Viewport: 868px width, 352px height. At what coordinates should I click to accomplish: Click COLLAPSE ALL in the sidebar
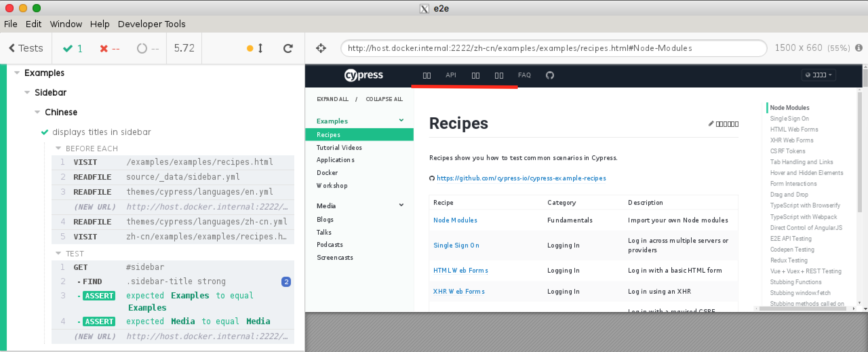[384, 99]
